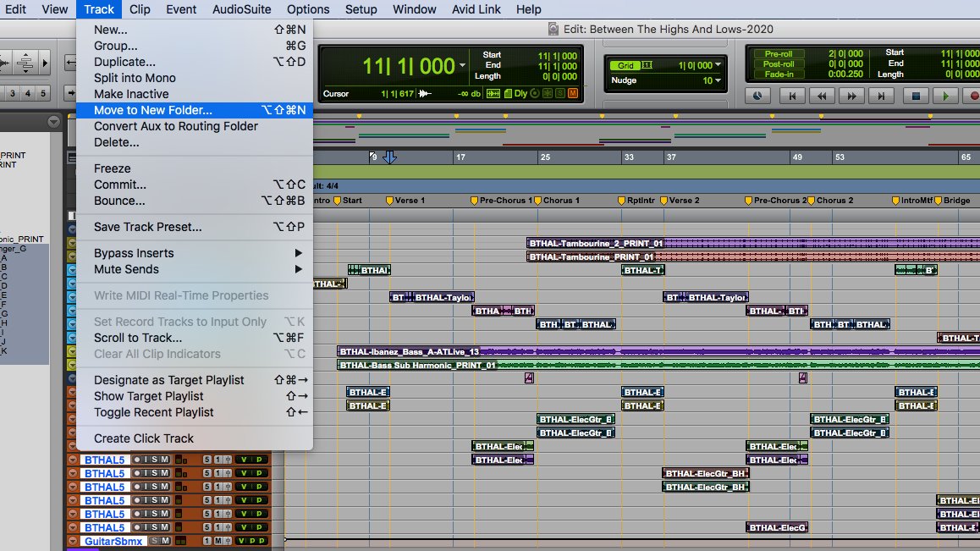Click the waveform icon beside cursor value
The image size is (980, 551).
pos(425,93)
